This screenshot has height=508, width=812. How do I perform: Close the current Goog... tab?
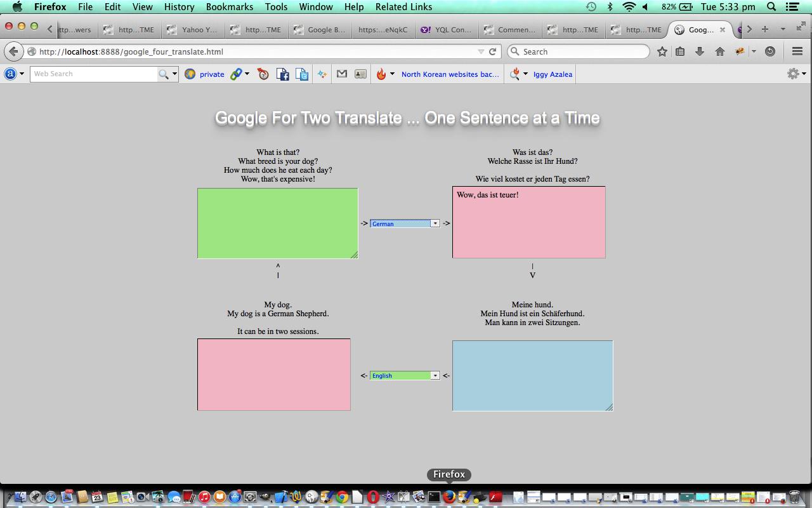pos(723,29)
